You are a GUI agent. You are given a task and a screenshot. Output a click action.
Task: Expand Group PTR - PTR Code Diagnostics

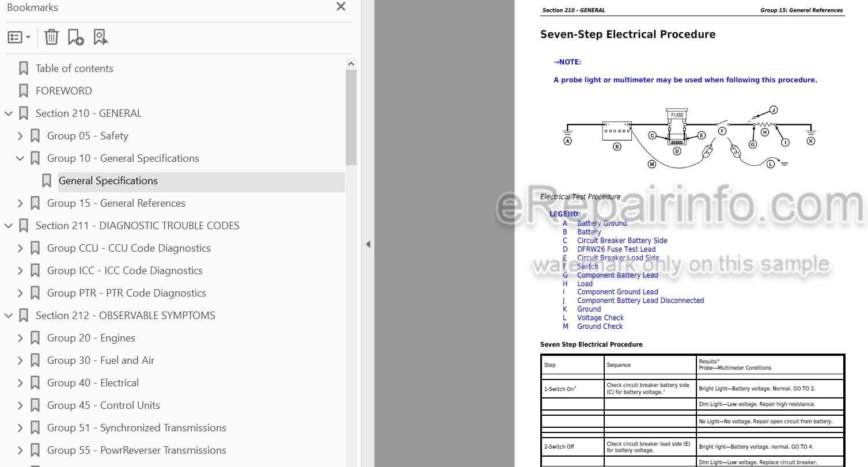pos(20,293)
